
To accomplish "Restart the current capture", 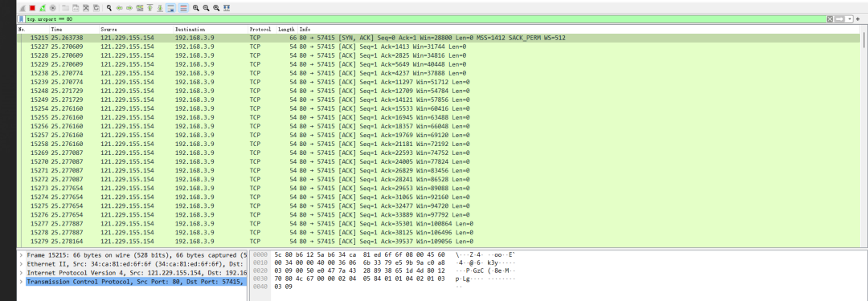I will 43,8.
